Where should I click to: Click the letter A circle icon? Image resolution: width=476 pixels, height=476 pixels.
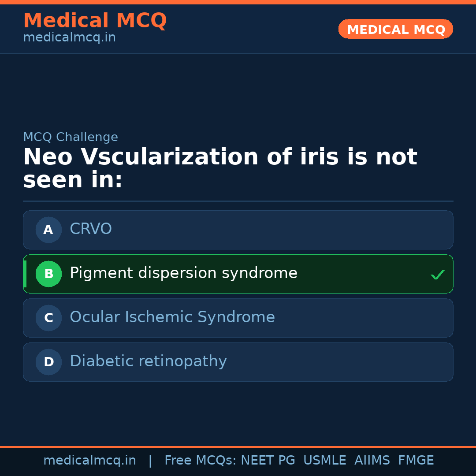[x=48, y=230]
